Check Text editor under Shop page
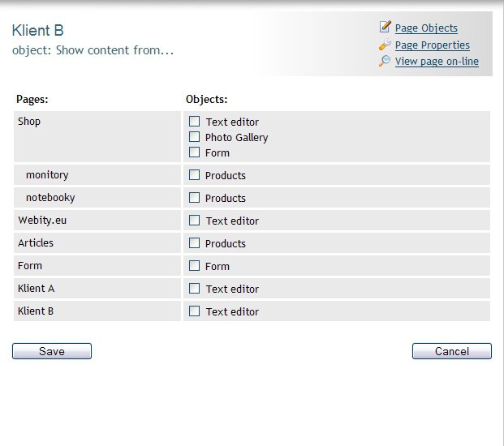Image resolution: width=504 pixels, height=446 pixels. 194,122
